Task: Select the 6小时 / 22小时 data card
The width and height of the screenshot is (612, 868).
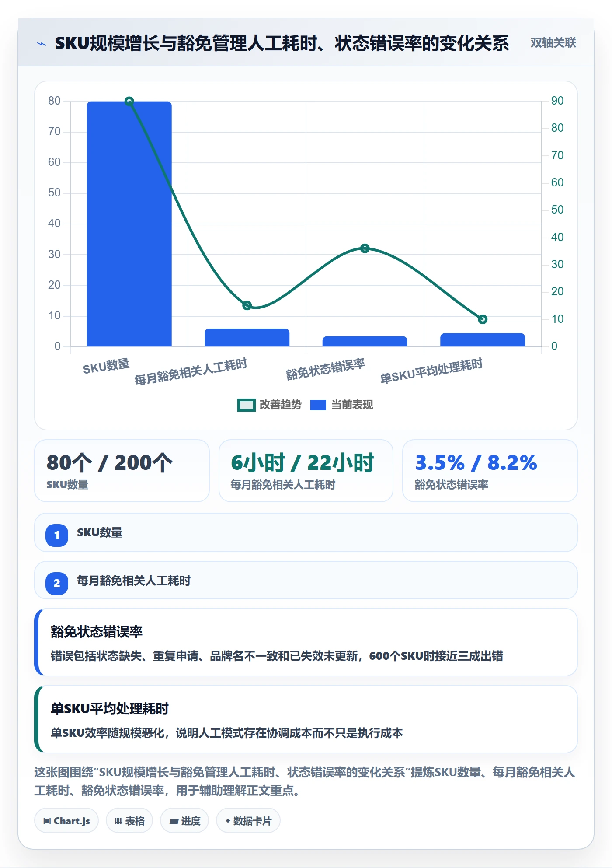Action: (306, 471)
